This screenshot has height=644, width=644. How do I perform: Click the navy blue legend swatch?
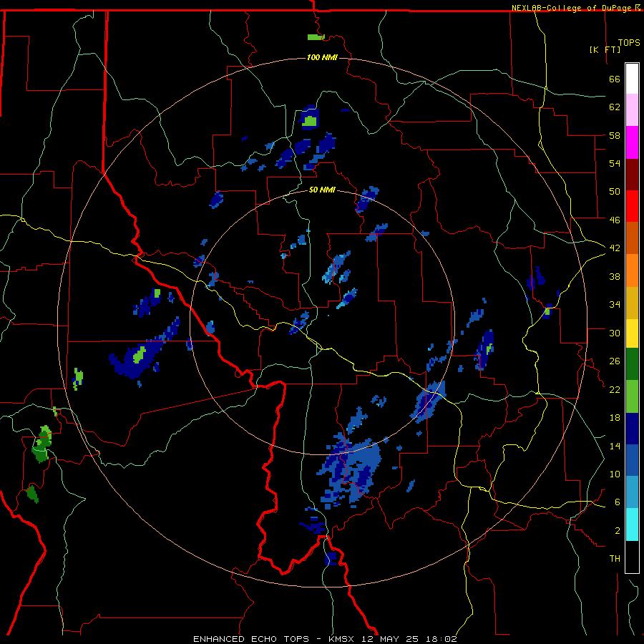coord(632,429)
